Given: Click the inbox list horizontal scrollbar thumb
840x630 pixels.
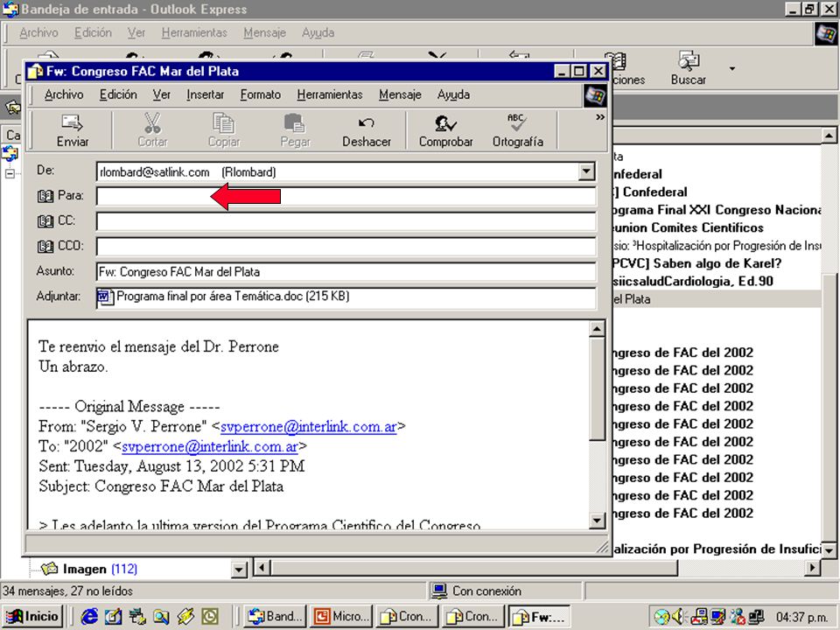Looking at the screenshot, I should click(474, 567).
